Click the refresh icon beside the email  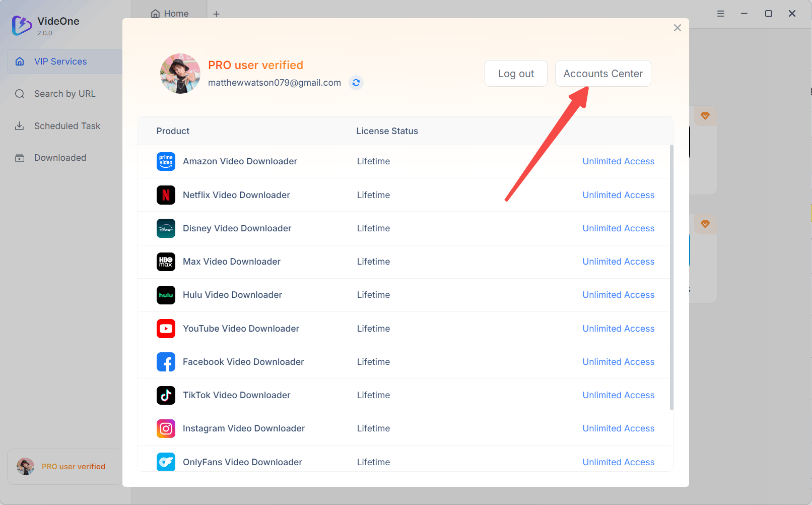356,83
